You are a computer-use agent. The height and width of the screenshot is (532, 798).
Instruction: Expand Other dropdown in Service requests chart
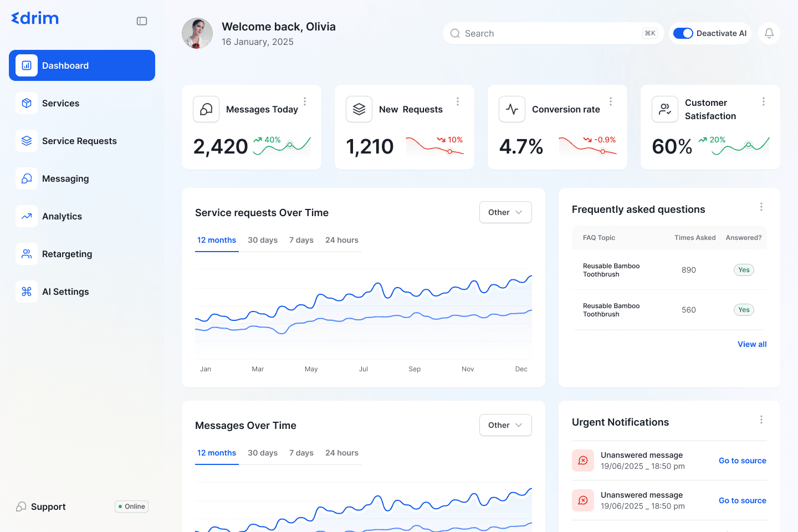(x=505, y=212)
